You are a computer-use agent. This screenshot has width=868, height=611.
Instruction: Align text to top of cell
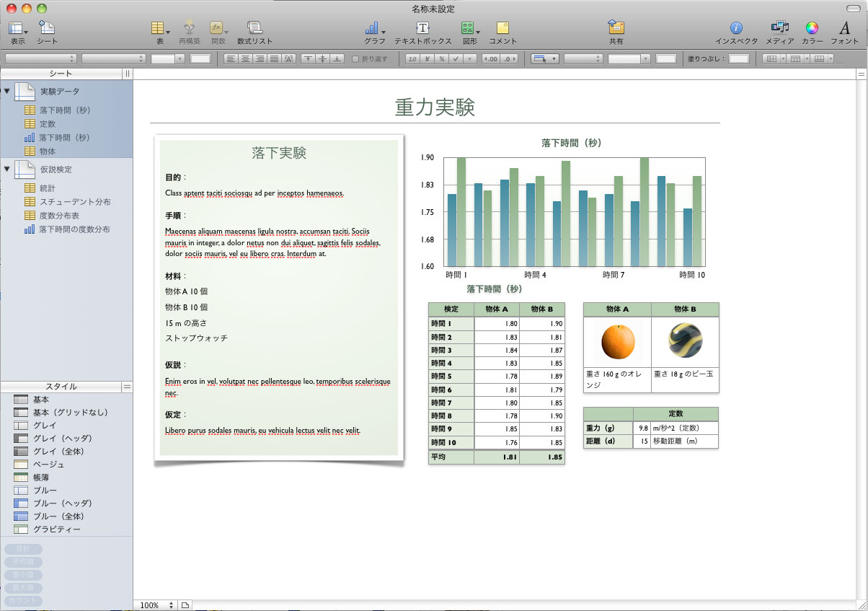click(x=308, y=58)
